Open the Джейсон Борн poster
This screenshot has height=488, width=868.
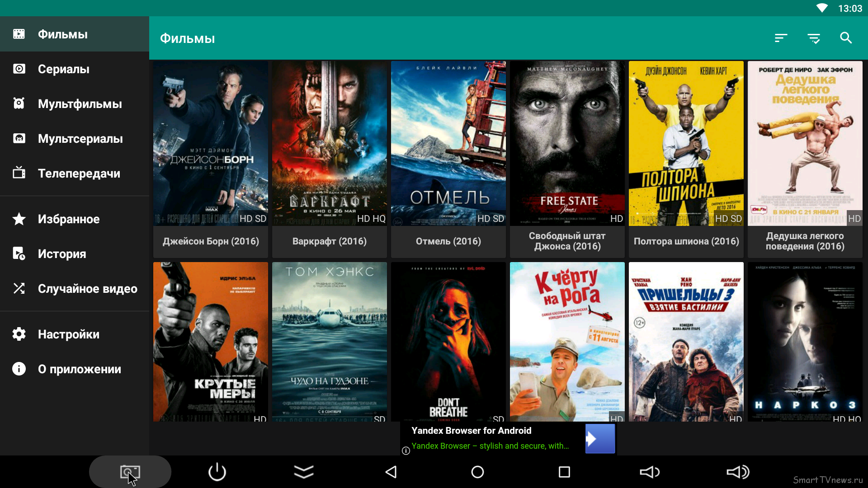pyautogui.click(x=211, y=143)
